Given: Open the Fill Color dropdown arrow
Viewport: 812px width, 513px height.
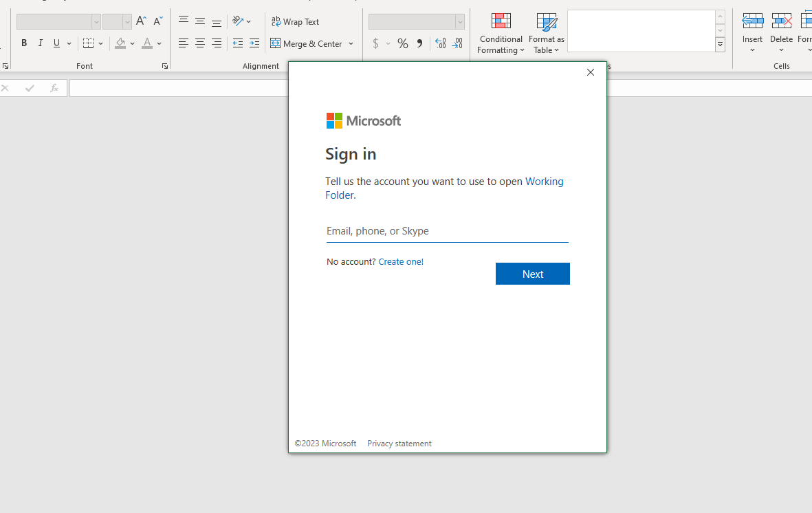Looking at the screenshot, I should 133,43.
